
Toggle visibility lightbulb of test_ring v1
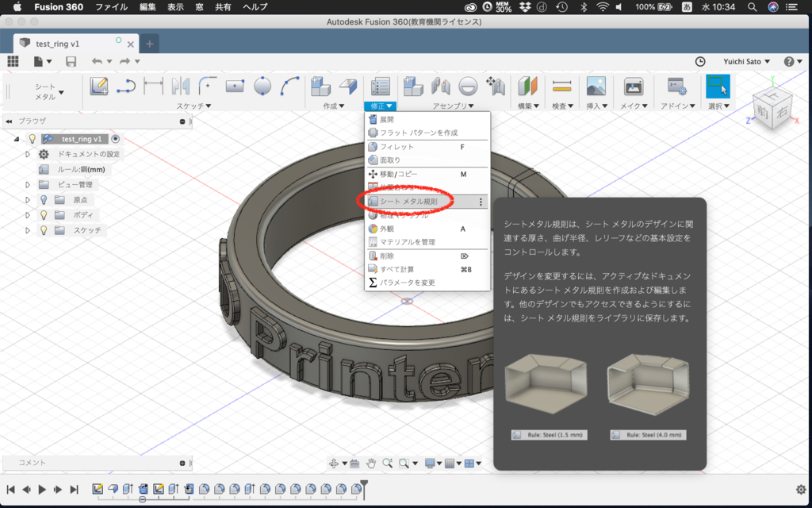32,139
